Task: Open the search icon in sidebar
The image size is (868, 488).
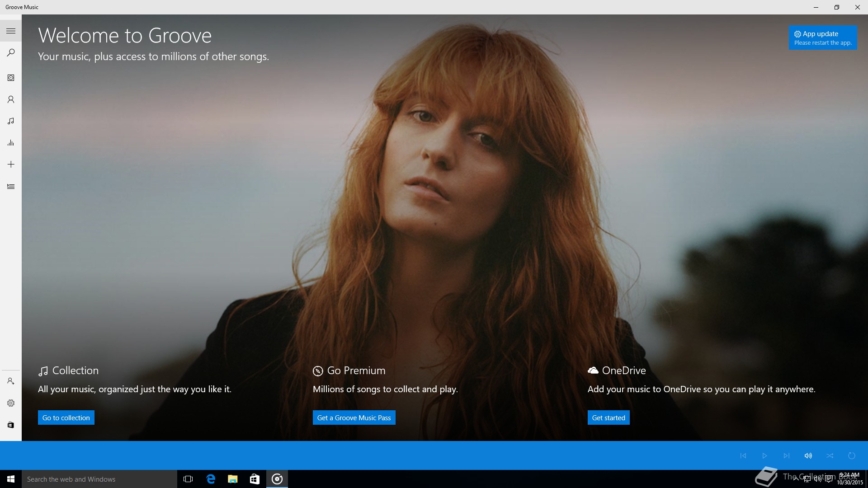Action: pos(11,53)
